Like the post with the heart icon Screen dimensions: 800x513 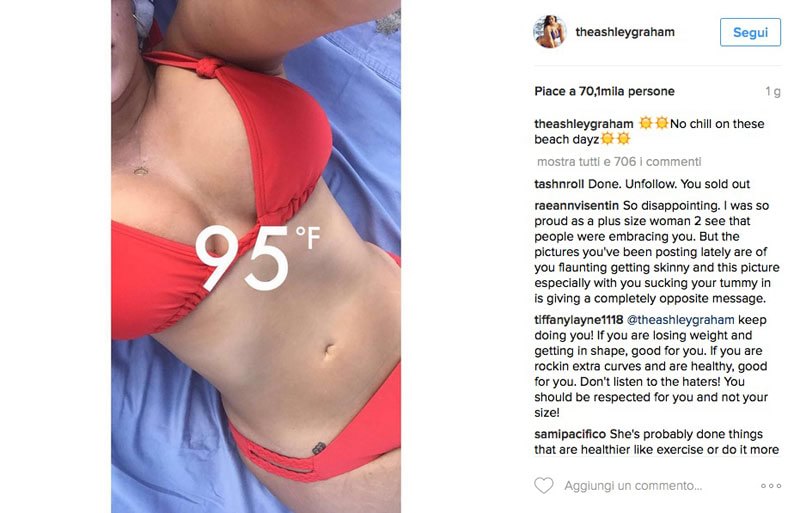[x=543, y=485]
